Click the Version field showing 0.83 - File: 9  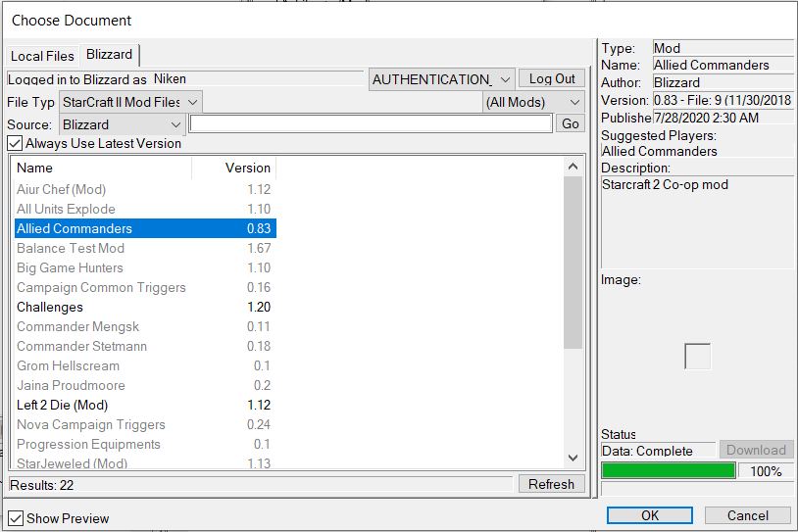(723, 100)
